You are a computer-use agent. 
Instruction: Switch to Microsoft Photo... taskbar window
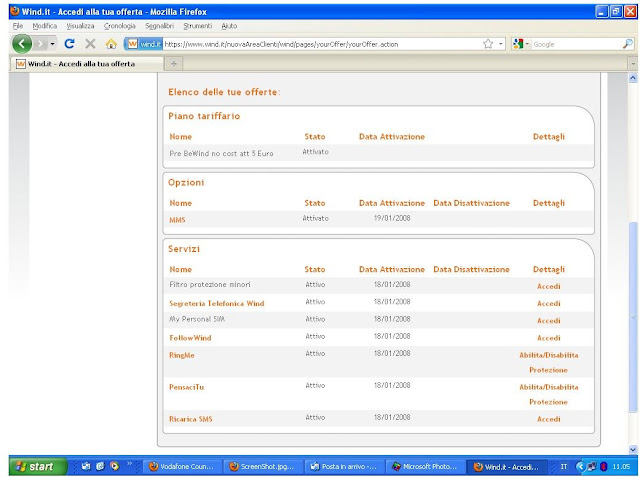[x=425, y=467]
